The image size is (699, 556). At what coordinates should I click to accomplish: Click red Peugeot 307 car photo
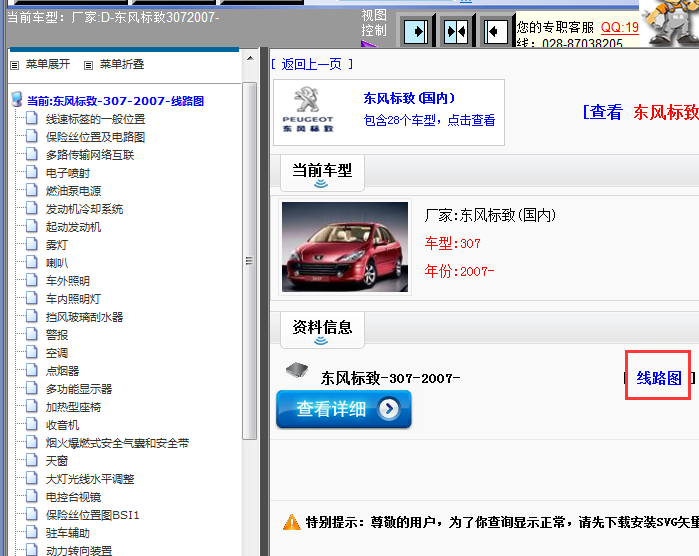345,247
